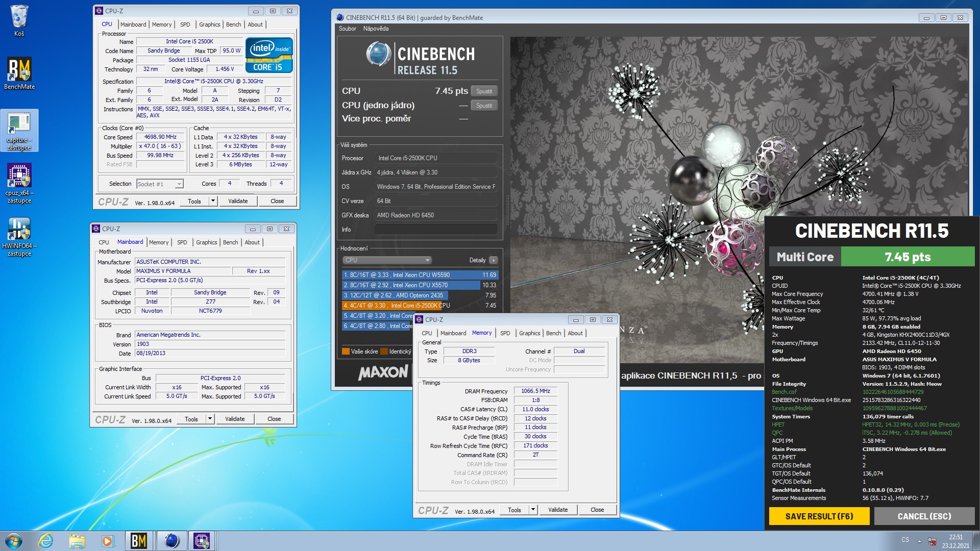
Task: Open Graphics tab in top CPU-Z window
Action: (210, 24)
